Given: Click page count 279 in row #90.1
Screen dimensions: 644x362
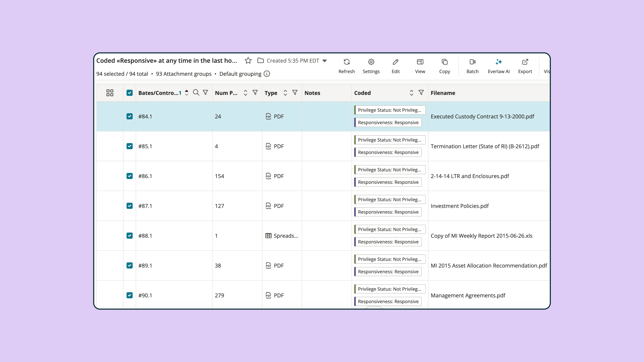Looking at the screenshot, I should pos(219,295).
